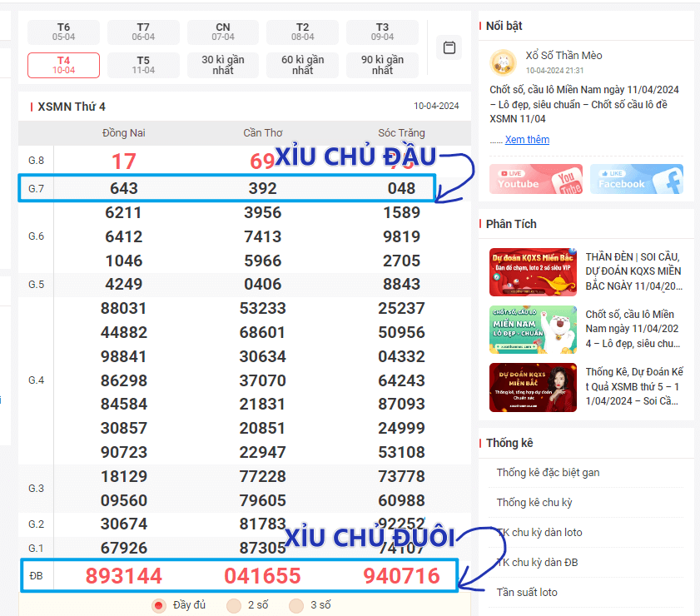Switch results display to 2 số
700x616 pixels.
234,605
